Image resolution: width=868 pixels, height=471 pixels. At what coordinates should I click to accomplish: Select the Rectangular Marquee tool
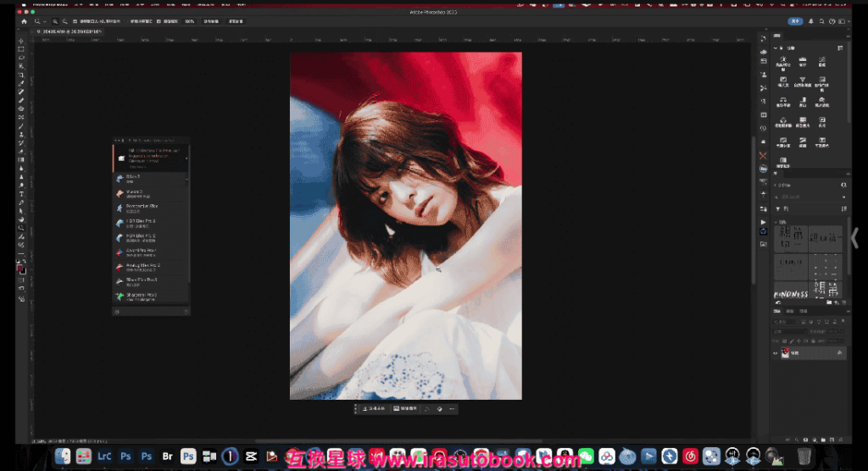[x=21, y=48]
